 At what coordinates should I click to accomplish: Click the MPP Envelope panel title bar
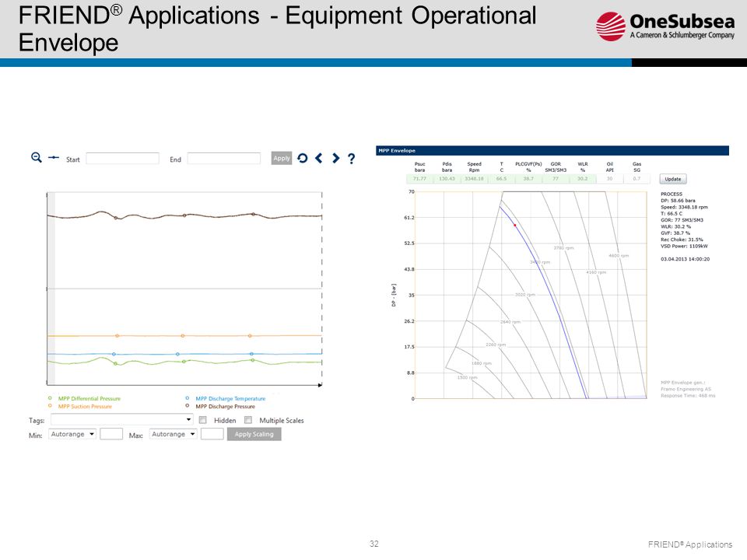552,150
